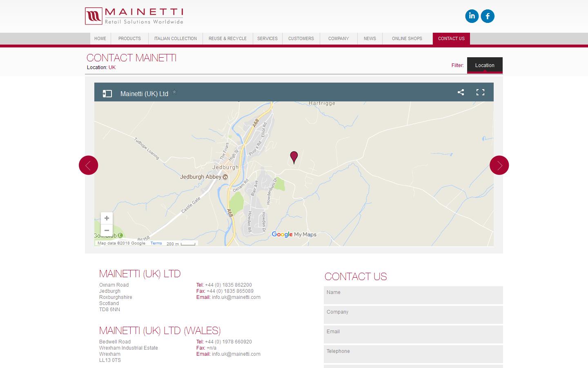Click the Tel +44 (0) 1978 660920 number
The width and height of the screenshot is (588, 368).
tap(228, 342)
